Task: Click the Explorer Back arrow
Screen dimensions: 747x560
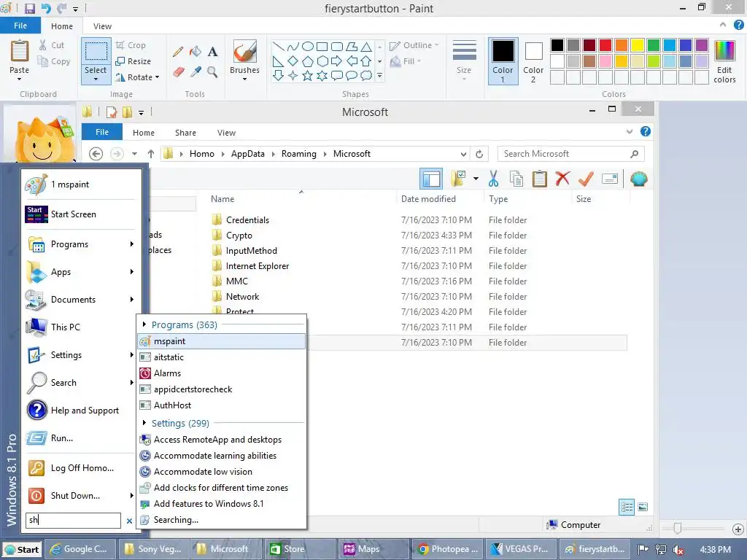Action: click(x=96, y=154)
